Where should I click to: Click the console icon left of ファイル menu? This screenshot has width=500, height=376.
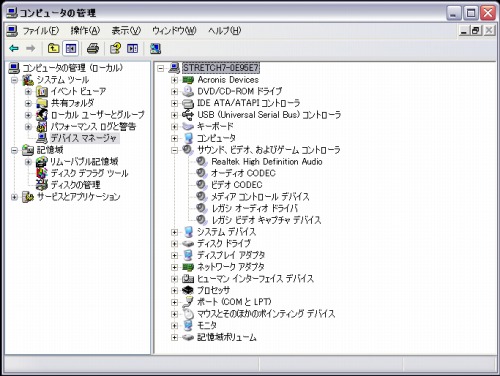click(12, 31)
